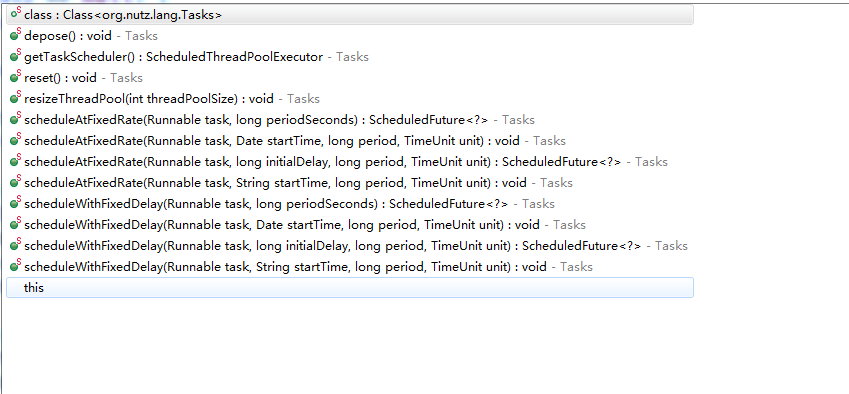The image size is (849, 394).
Task: Click the static icon next to getTaskScheduler()
Action: [16, 56]
